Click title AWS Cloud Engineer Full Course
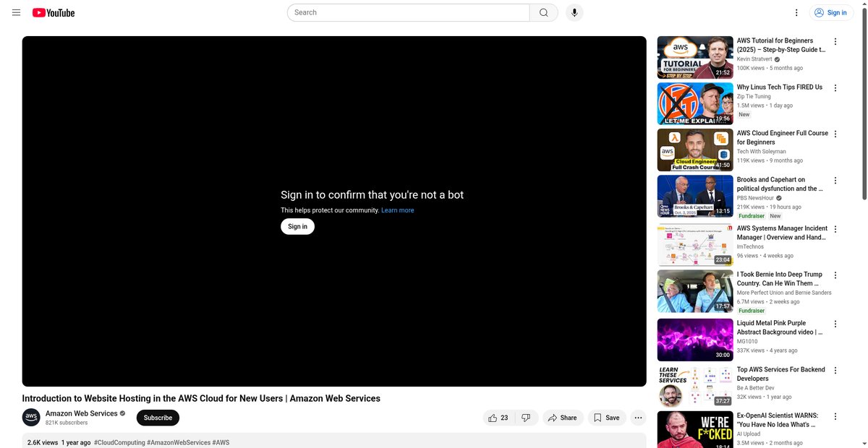 tap(783, 138)
